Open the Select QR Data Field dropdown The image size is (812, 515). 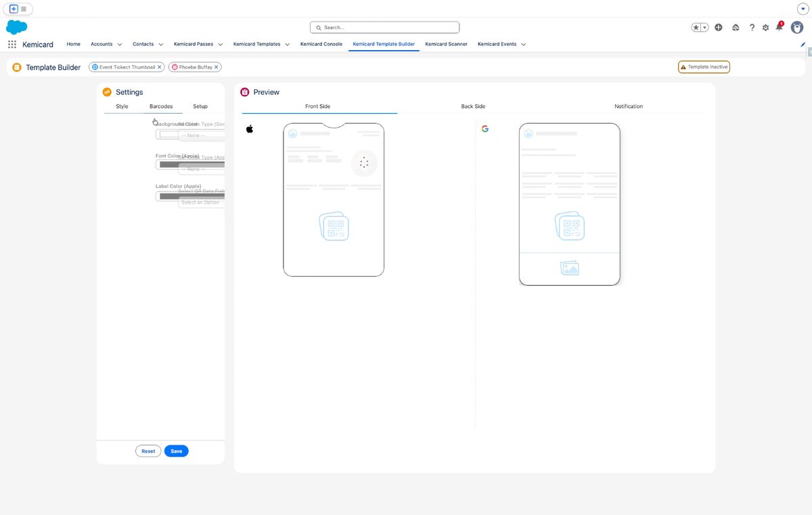point(202,202)
